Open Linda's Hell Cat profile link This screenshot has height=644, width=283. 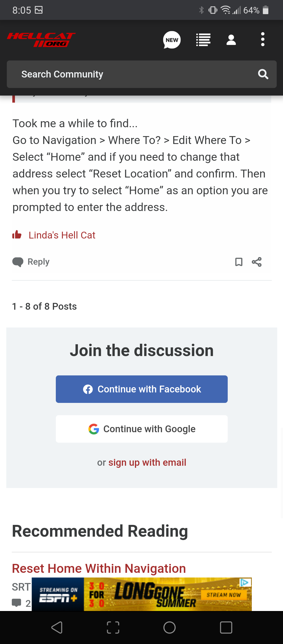[x=62, y=235]
